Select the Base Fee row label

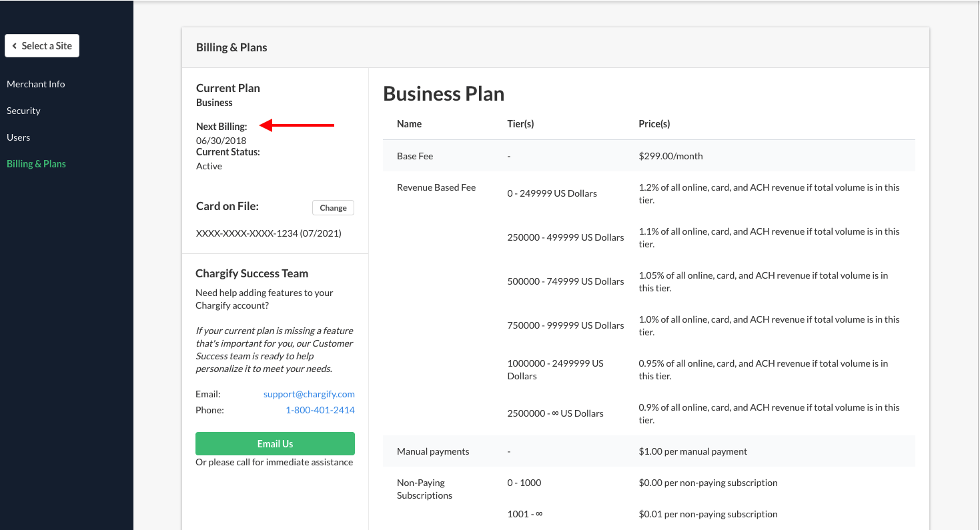coord(415,156)
